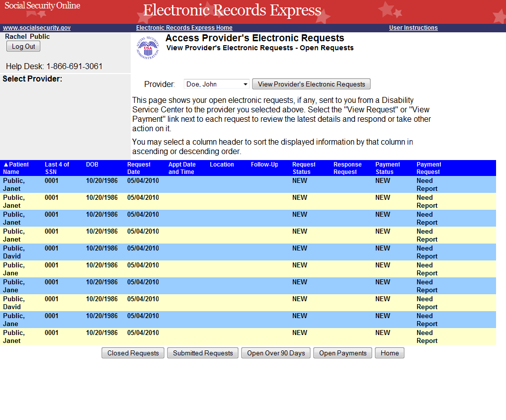
Task: Sort by Request Status column header
Action: pyautogui.click(x=304, y=168)
